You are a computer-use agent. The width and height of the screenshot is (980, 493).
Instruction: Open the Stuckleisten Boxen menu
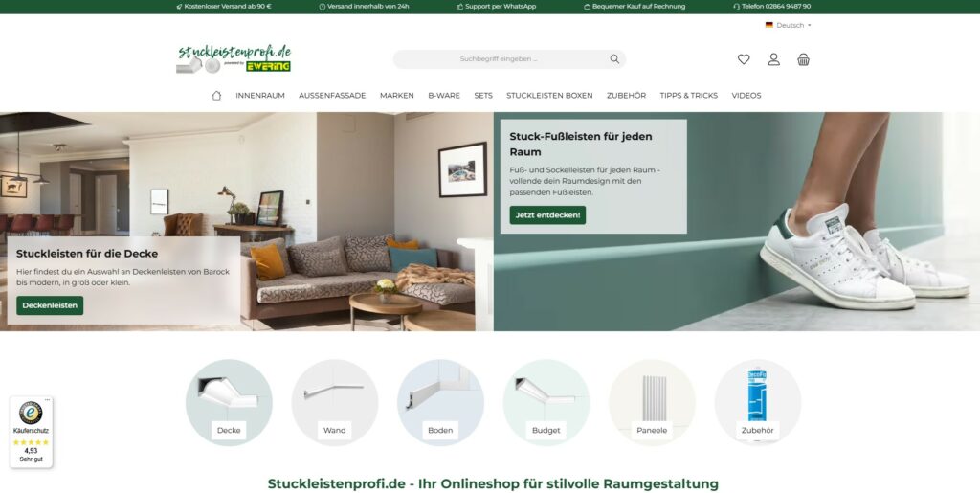tap(549, 96)
